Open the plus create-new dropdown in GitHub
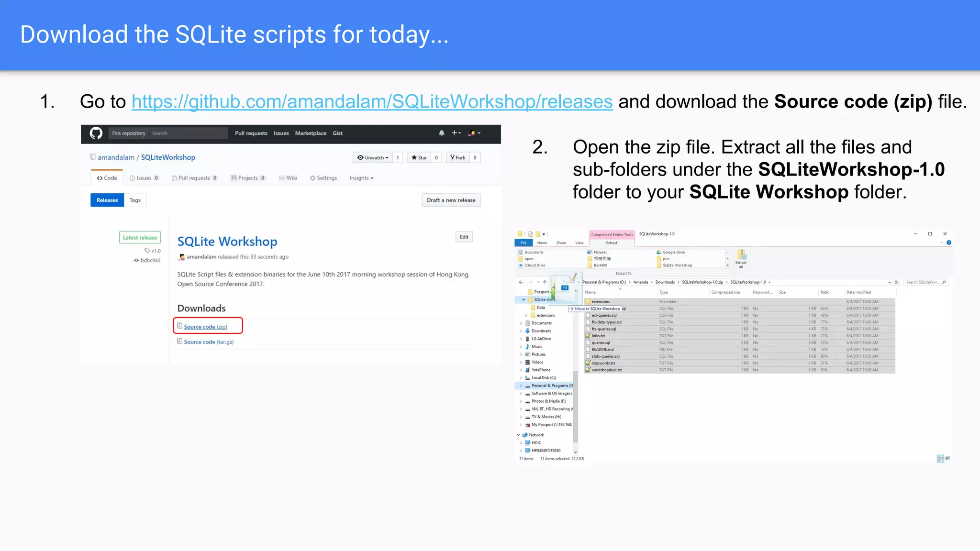The image size is (980, 551). click(x=456, y=133)
